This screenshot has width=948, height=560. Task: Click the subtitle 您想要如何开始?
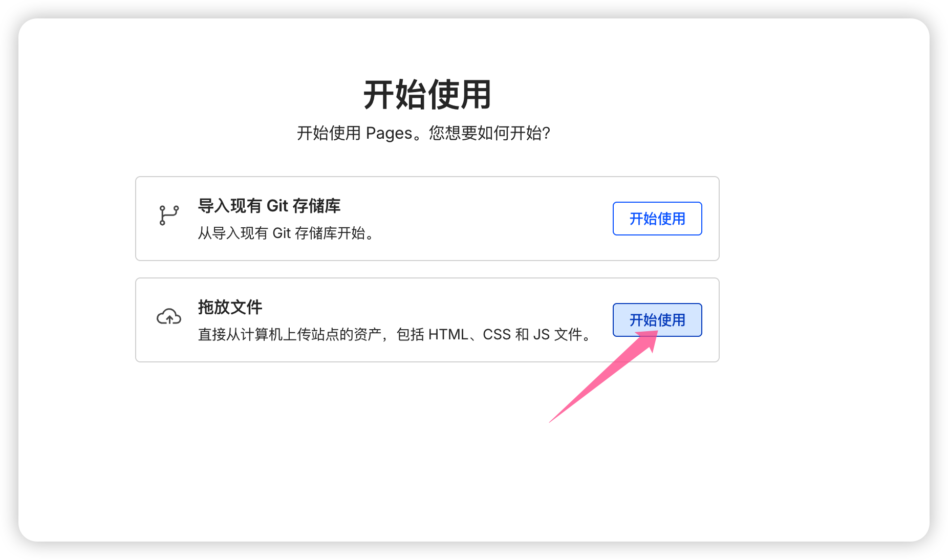pos(490,133)
